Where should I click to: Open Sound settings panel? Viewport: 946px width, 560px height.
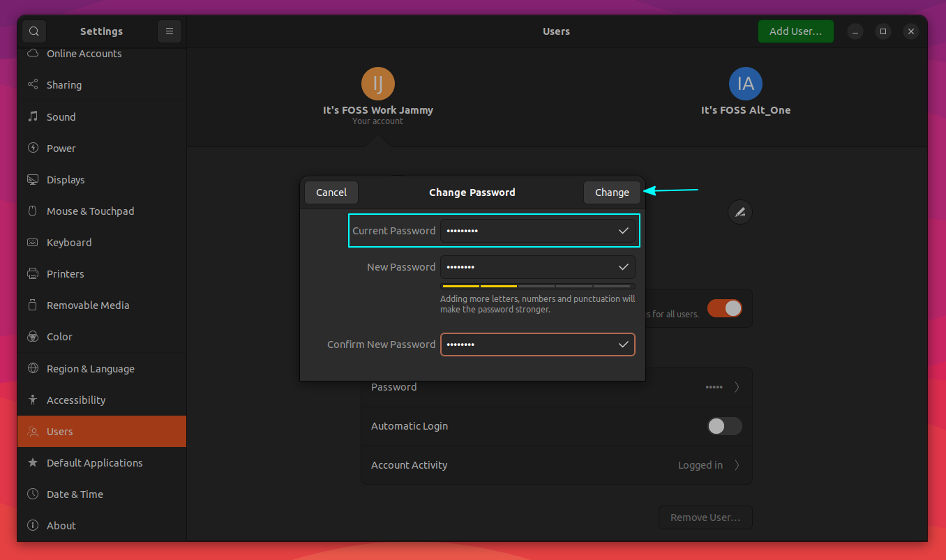pos(102,116)
